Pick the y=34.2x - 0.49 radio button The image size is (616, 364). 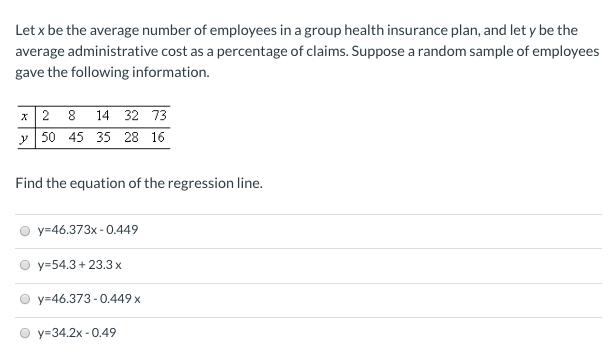[25, 333]
